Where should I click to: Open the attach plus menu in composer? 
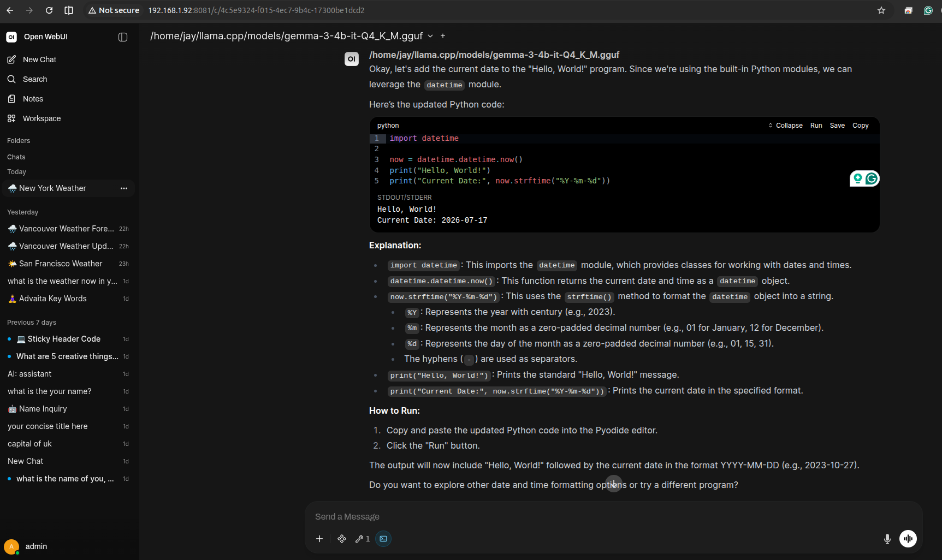coord(319,539)
